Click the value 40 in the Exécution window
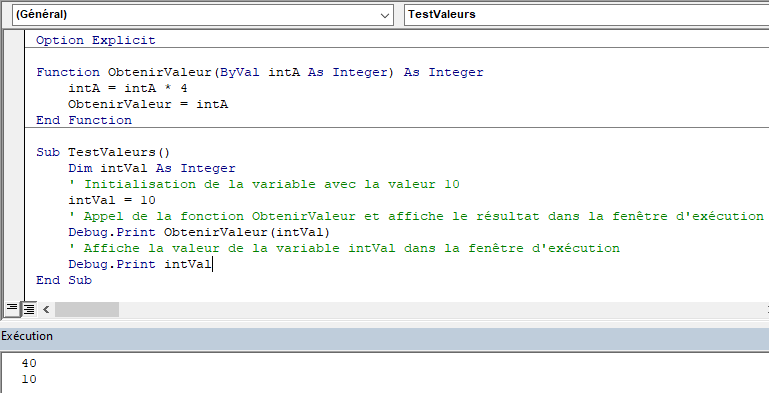The width and height of the screenshot is (769, 393). coord(29,363)
